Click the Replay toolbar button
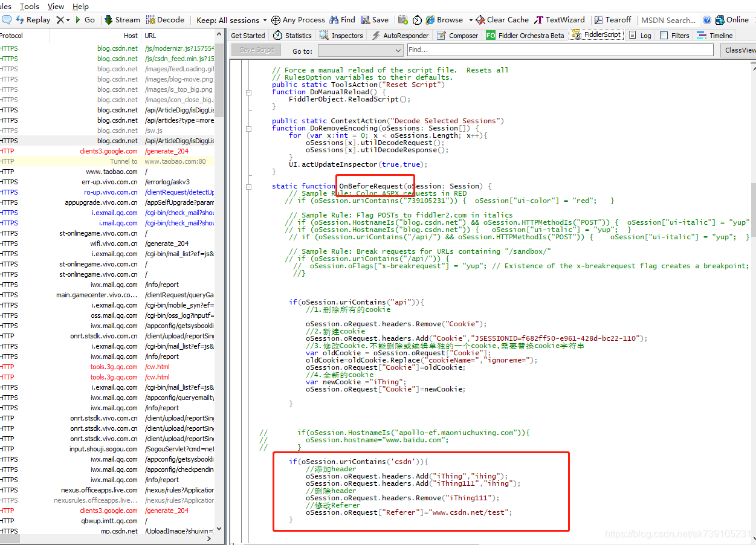 click(33, 20)
